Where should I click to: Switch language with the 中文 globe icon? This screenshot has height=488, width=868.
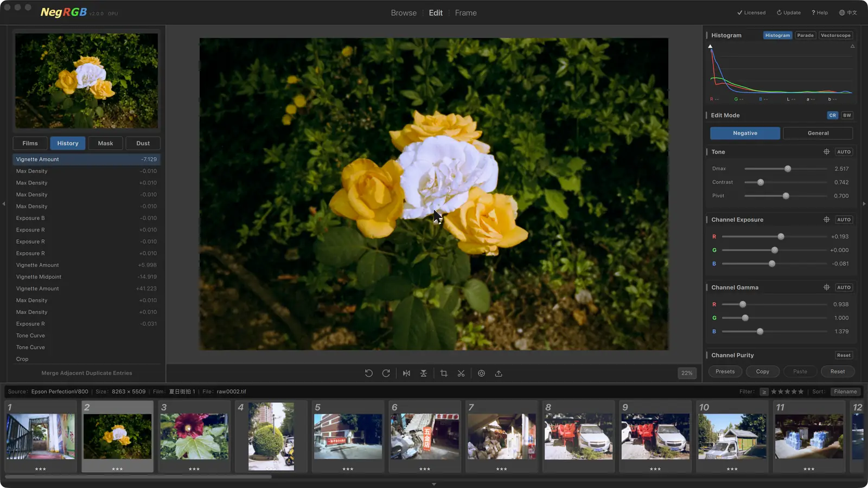click(x=848, y=12)
